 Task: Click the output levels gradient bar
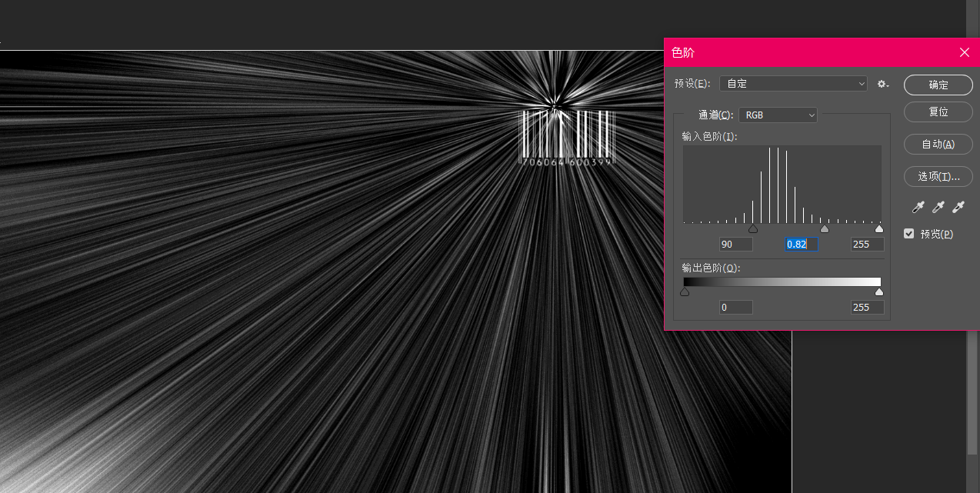pyautogui.click(x=782, y=282)
